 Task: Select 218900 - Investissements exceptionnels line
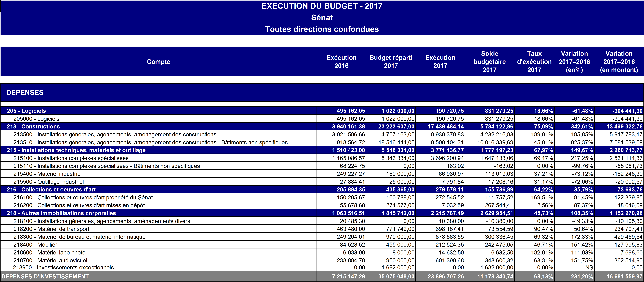point(63,267)
